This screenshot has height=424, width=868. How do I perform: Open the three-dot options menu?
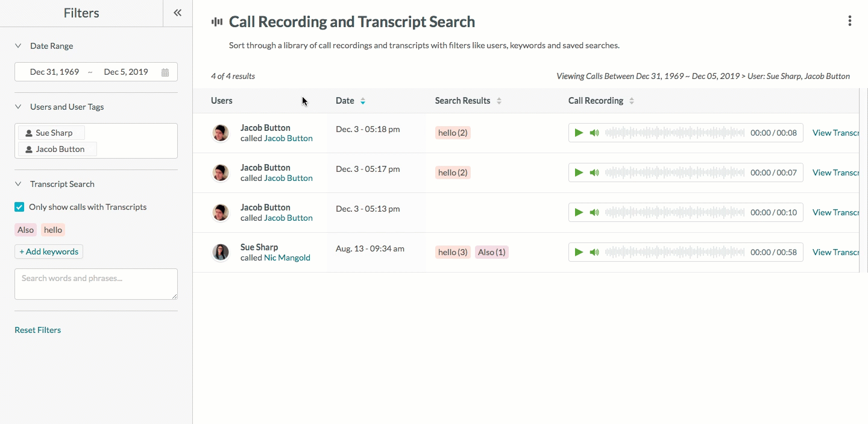850,21
